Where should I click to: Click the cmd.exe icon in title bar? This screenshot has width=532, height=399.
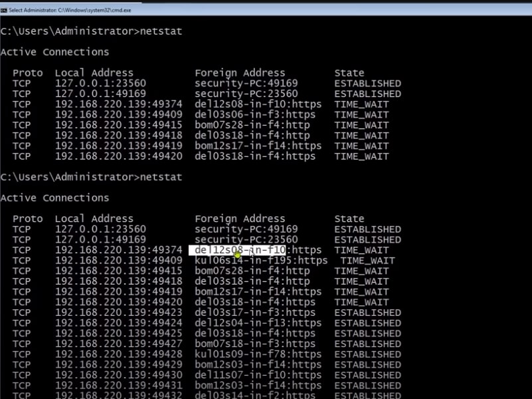[4, 9]
